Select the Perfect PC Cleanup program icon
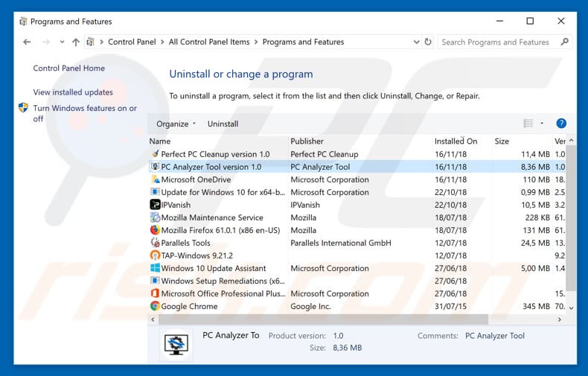 pyautogui.click(x=155, y=154)
